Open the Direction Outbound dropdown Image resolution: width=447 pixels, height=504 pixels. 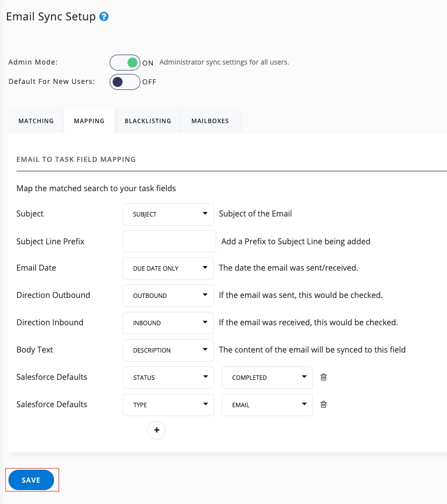click(x=168, y=295)
